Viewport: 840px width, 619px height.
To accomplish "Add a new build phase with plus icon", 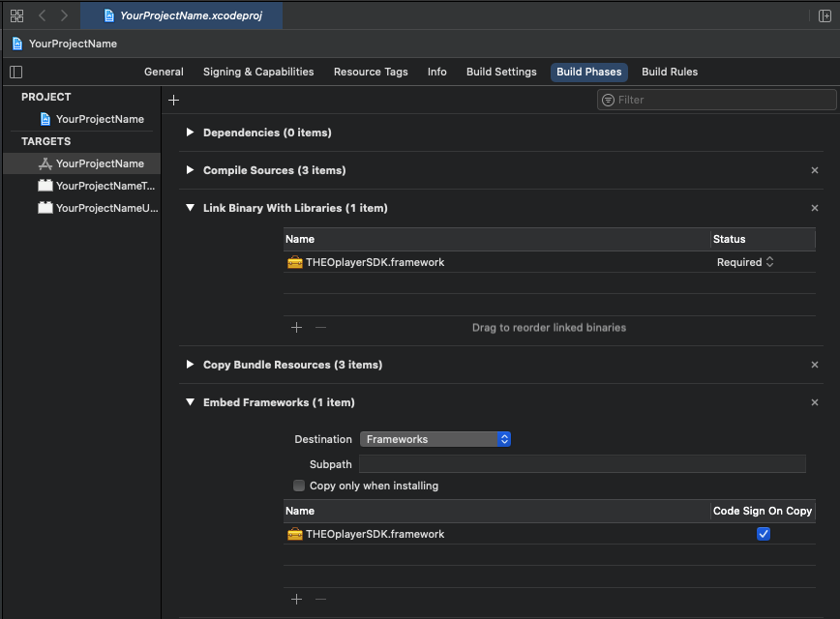I will coord(174,100).
